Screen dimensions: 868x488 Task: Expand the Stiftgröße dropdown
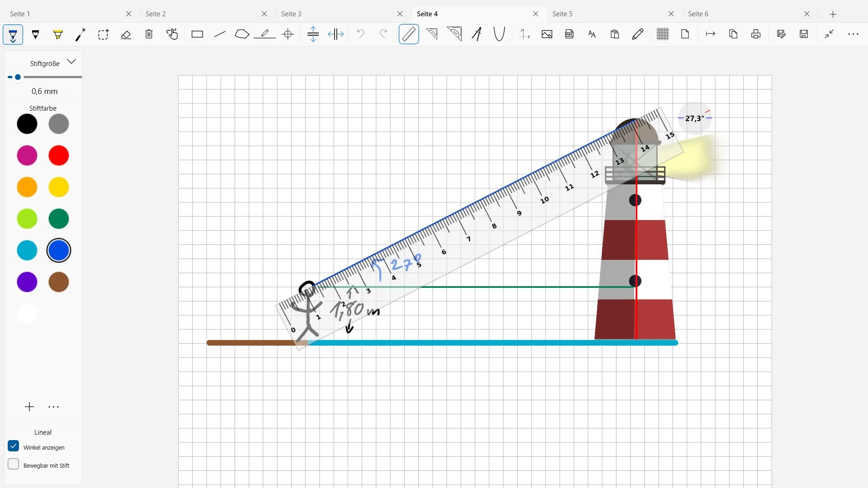point(71,62)
